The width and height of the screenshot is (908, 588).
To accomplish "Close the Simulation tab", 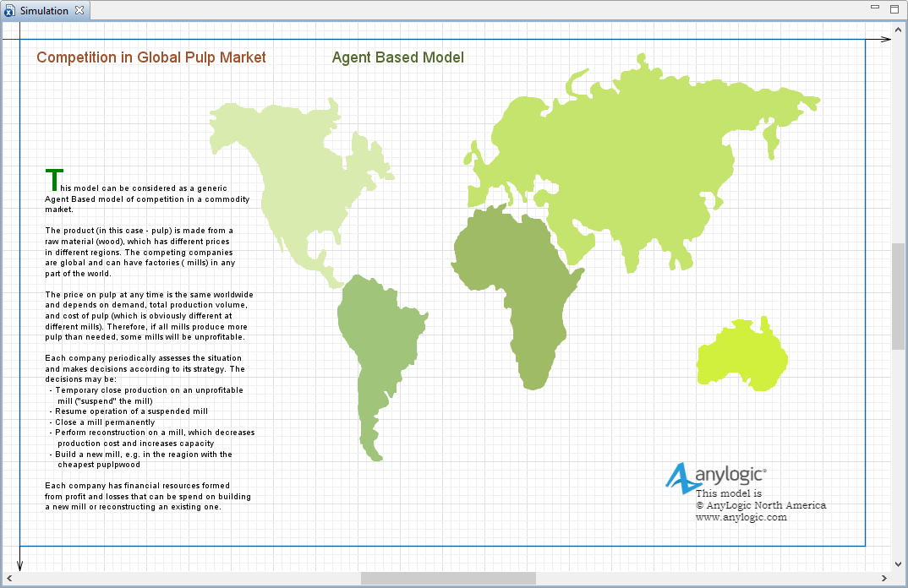I will click(x=79, y=10).
